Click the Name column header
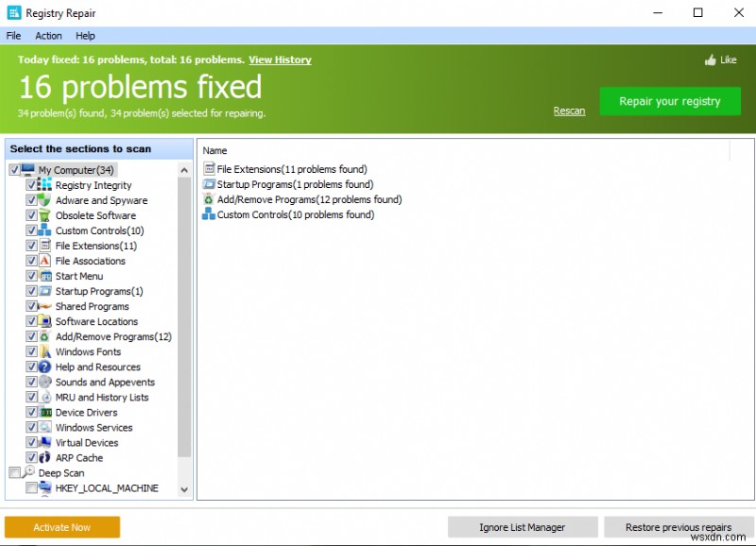This screenshot has width=756, height=546. pos(215,151)
